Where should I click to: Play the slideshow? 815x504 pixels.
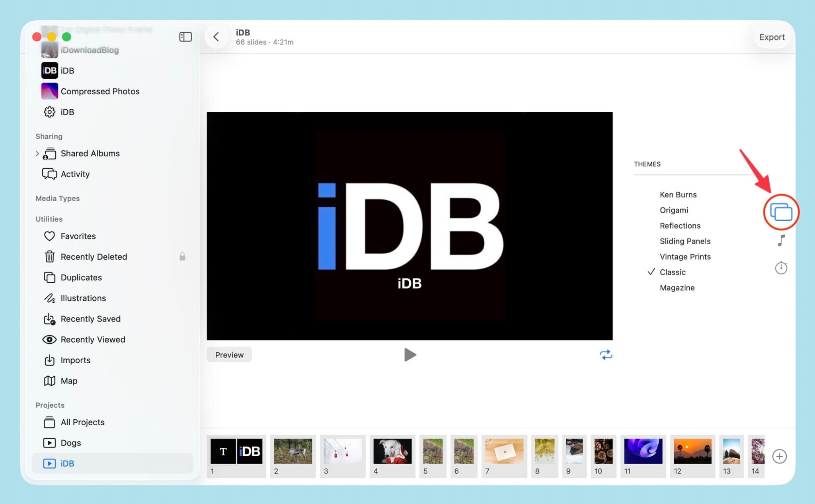tap(410, 354)
